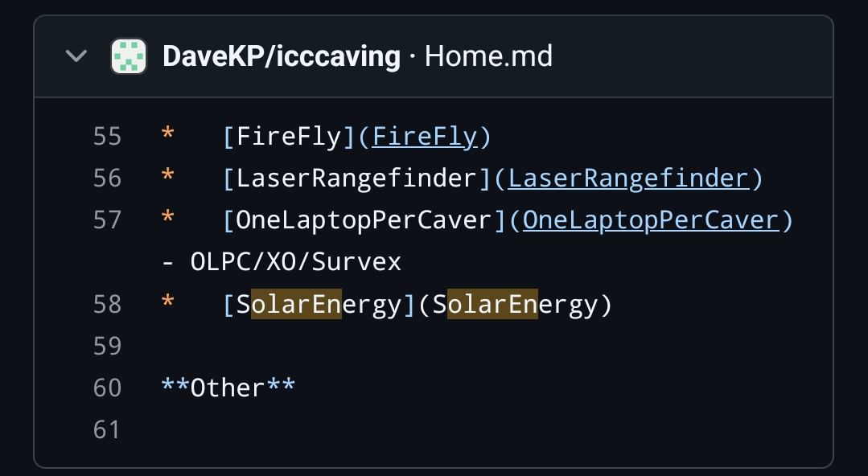Select line number 60
Image resolution: width=868 pixels, height=476 pixels.
coord(107,388)
